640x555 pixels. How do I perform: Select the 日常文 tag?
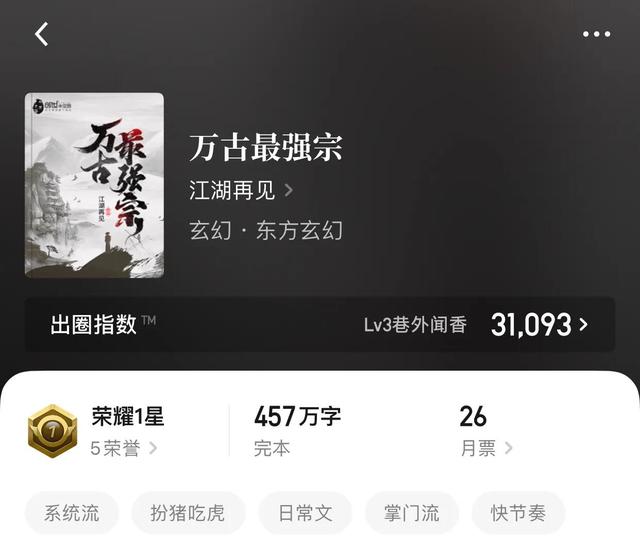(x=305, y=513)
